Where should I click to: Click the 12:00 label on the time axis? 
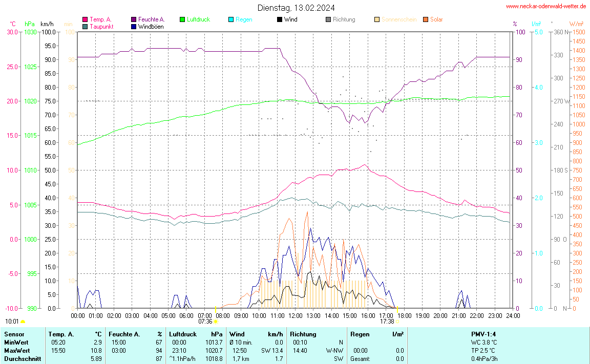pyautogui.click(x=296, y=315)
